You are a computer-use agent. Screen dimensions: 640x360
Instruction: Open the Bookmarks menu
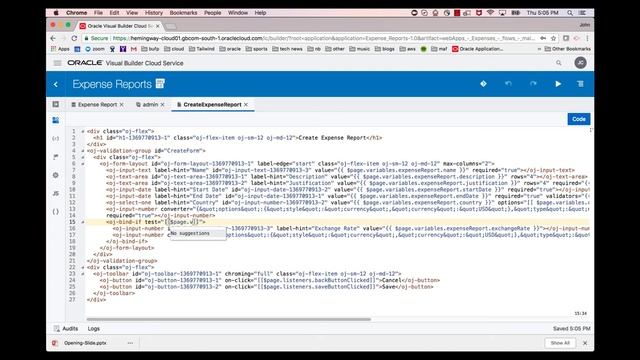click(183, 13)
